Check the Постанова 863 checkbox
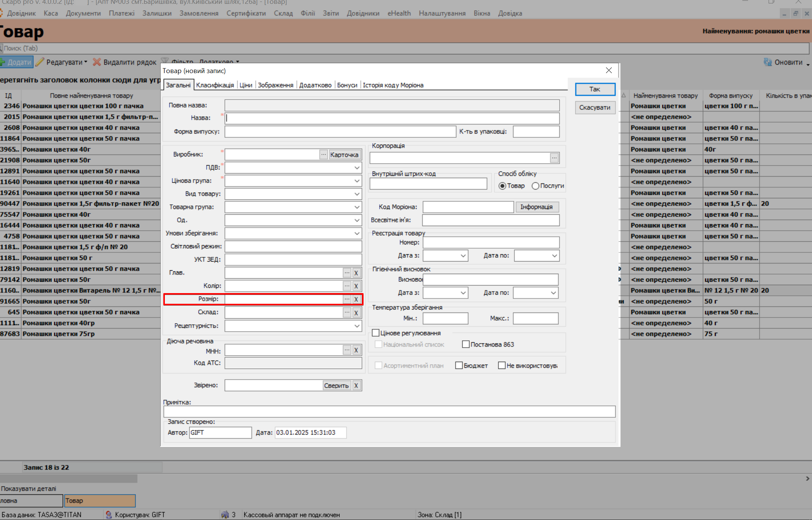The height and width of the screenshot is (520, 812). tap(466, 345)
